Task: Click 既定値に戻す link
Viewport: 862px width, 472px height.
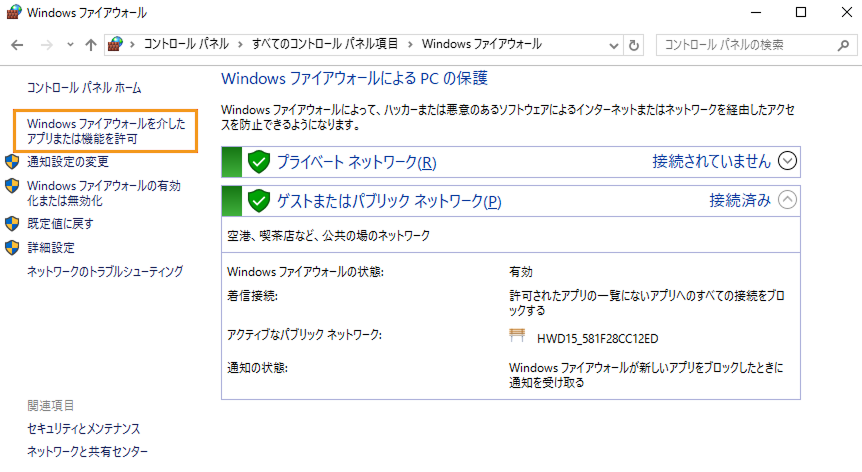Action: [60, 224]
